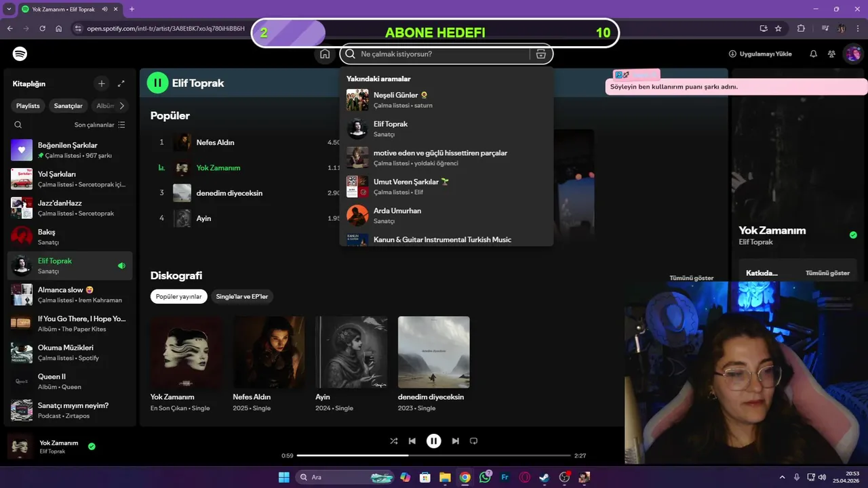Open Almanca slow playlist
The width and height of the screenshot is (868, 488).
[71, 294]
